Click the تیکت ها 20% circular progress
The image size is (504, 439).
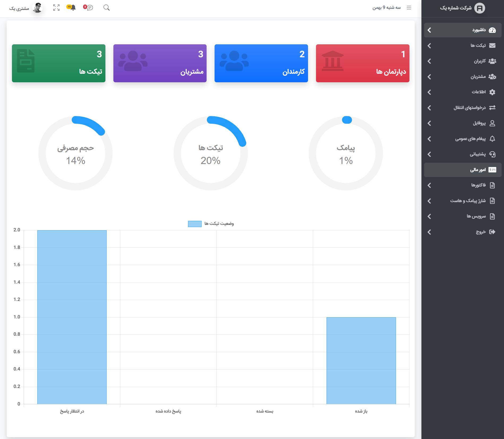[211, 153]
